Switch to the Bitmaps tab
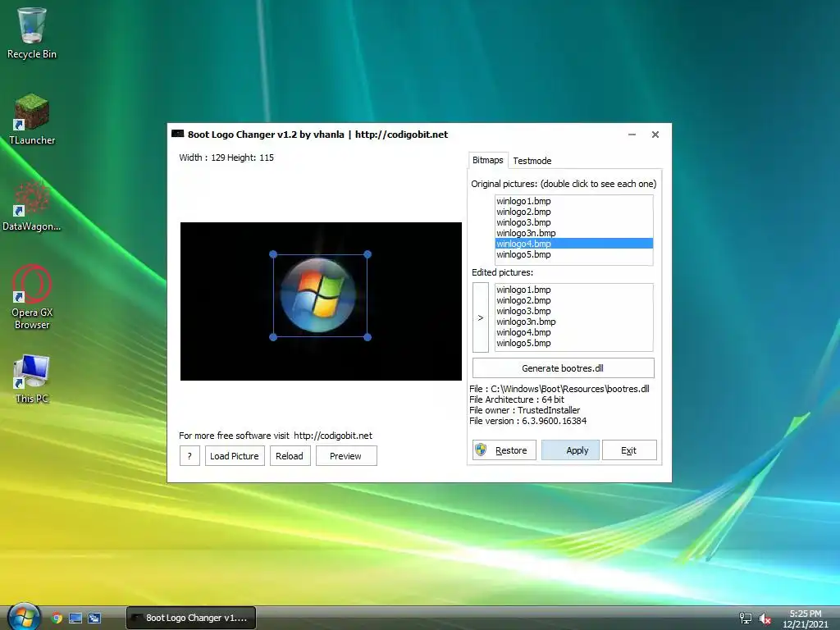 pyautogui.click(x=487, y=160)
